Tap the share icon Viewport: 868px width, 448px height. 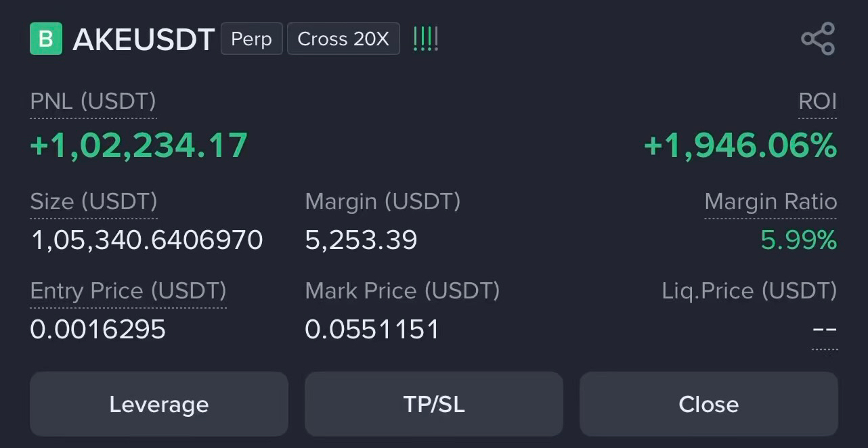818,39
